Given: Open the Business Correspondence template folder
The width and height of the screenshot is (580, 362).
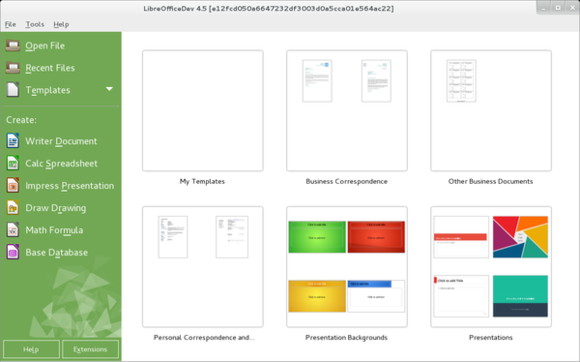Looking at the screenshot, I should point(347,111).
